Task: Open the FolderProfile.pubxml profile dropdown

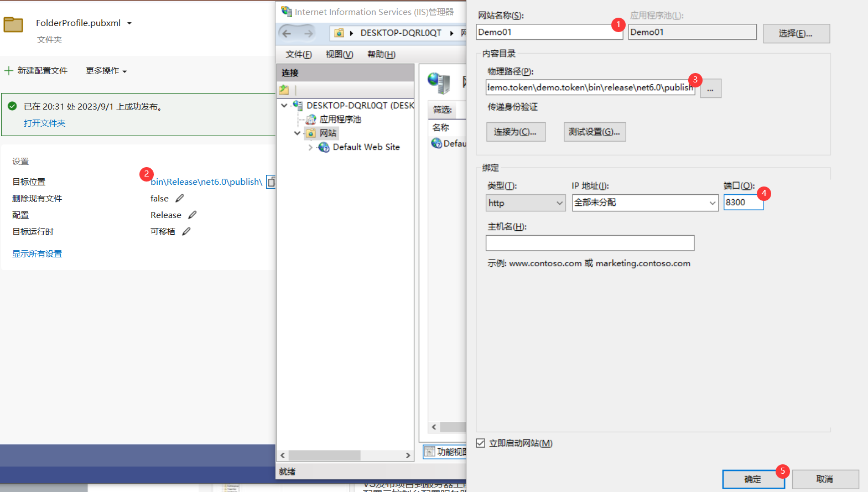Action: tap(129, 23)
